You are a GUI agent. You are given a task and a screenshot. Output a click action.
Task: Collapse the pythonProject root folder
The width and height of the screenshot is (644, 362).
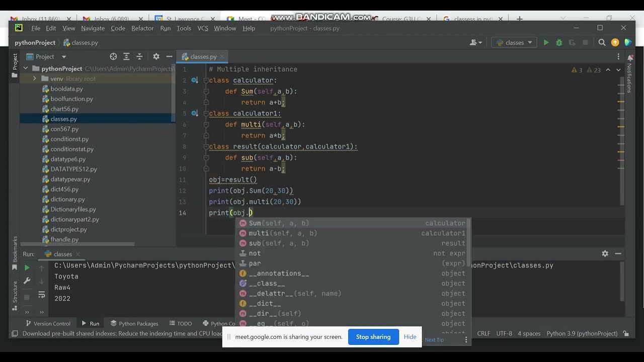pyautogui.click(x=26, y=68)
